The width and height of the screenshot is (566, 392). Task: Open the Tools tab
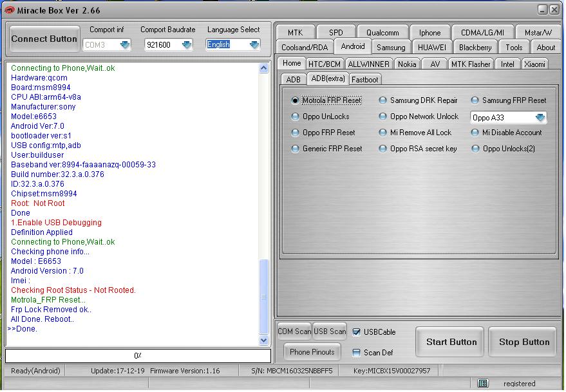pyautogui.click(x=514, y=47)
